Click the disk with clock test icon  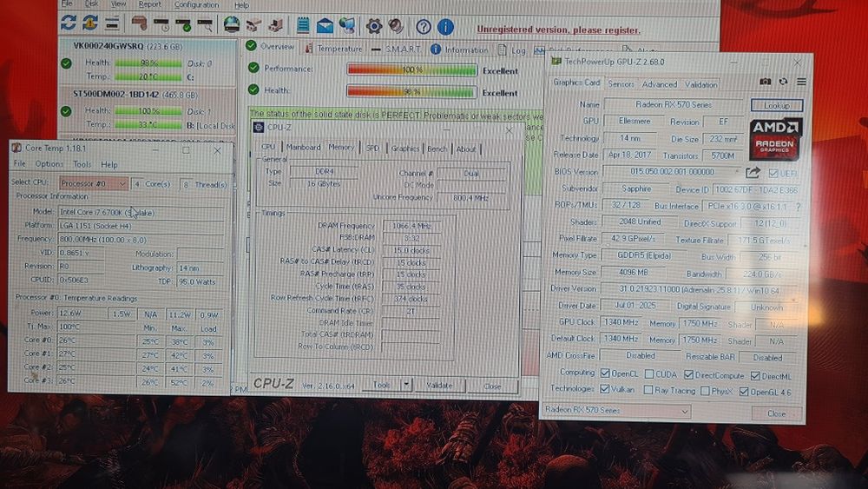pyautogui.click(x=161, y=24)
